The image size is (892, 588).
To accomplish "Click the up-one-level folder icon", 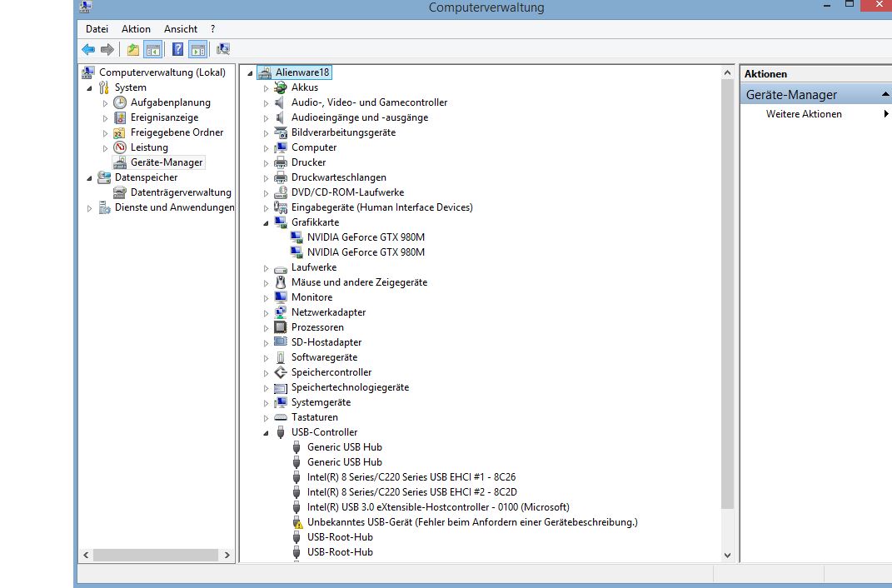I will coord(132,50).
